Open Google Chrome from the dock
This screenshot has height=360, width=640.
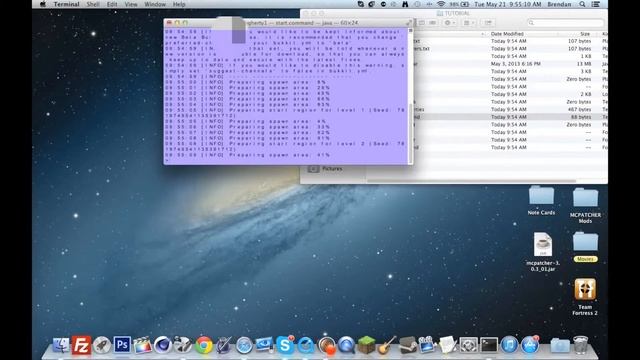(x=204, y=345)
